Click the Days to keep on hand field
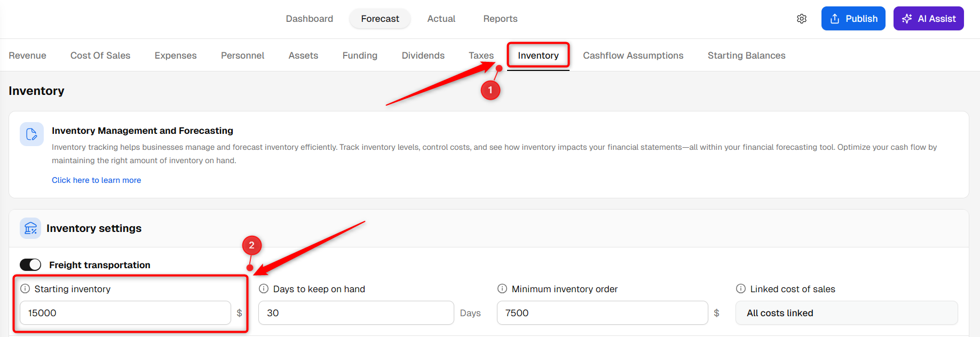 tap(356, 313)
